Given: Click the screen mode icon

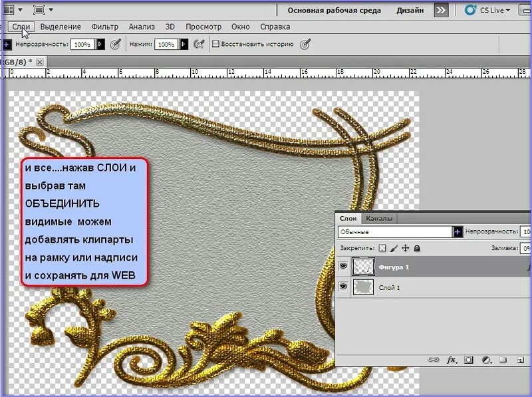Looking at the screenshot, I should point(39,10).
